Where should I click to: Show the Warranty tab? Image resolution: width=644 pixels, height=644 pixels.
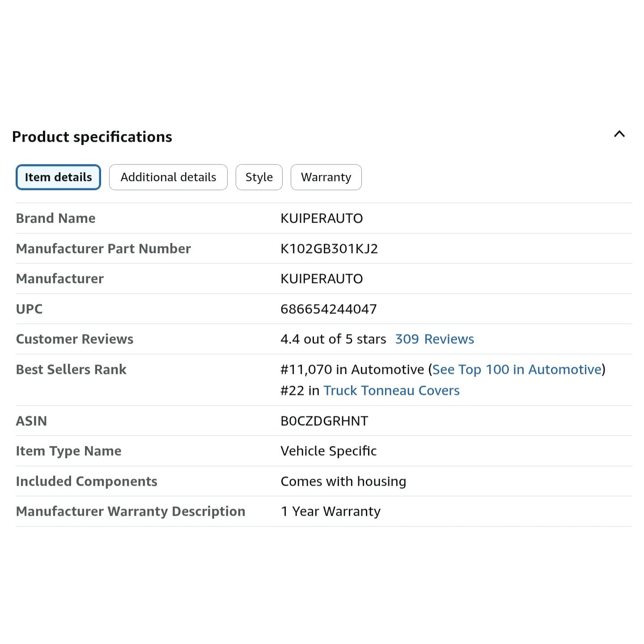326,177
